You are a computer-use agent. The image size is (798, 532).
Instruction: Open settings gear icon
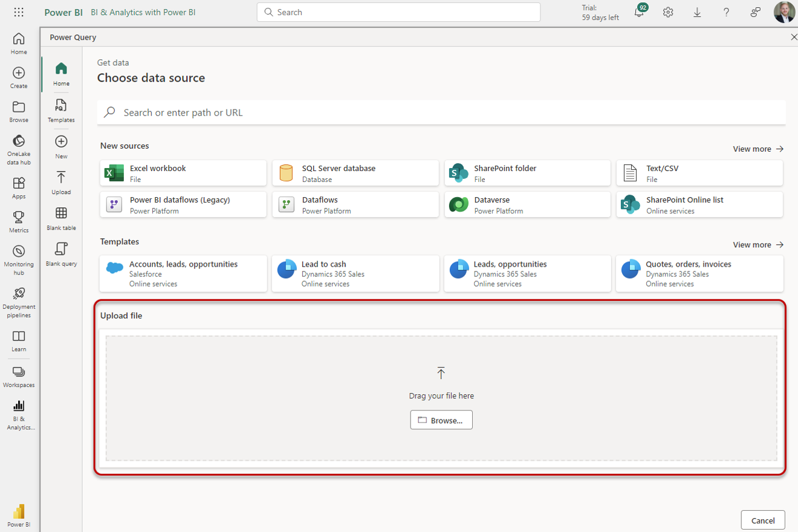click(x=668, y=12)
